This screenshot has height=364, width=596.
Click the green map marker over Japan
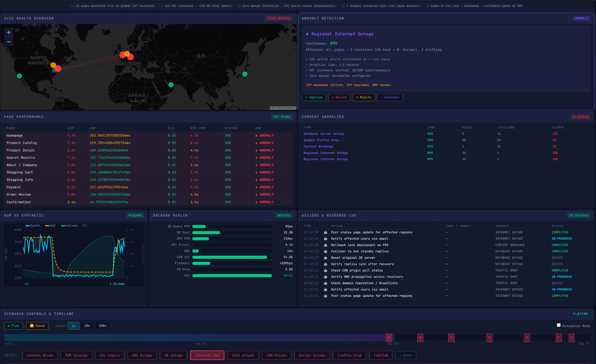[245, 74]
